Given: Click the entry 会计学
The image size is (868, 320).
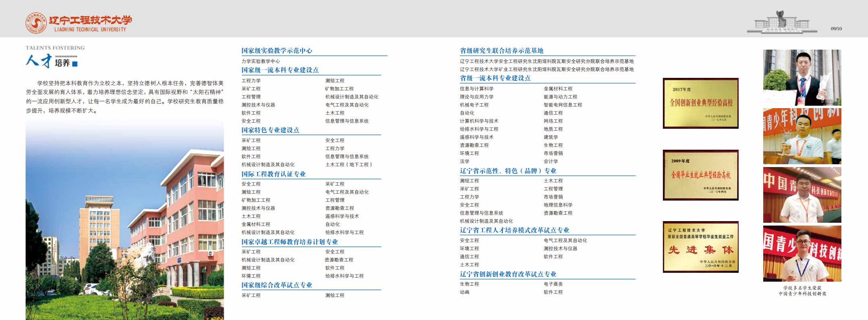Looking at the screenshot, I should pos(551,161).
